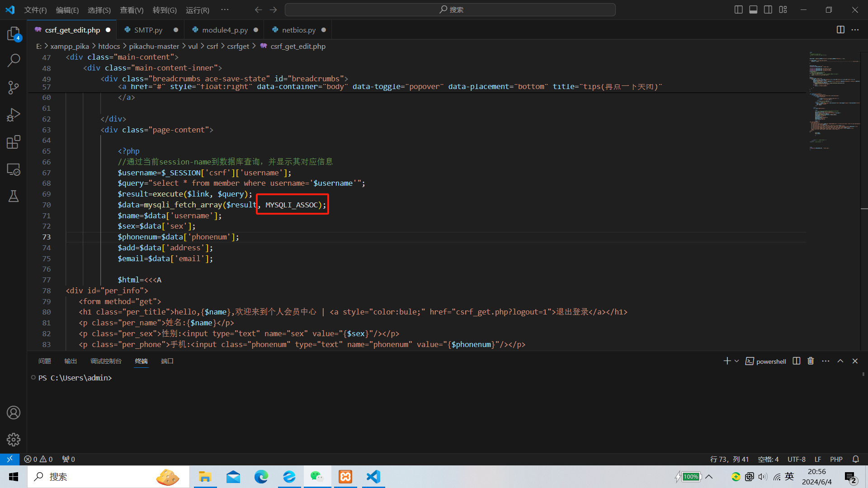Image resolution: width=868 pixels, height=488 pixels.
Task: Open the Run and Debug view
Action: [14, 115]
